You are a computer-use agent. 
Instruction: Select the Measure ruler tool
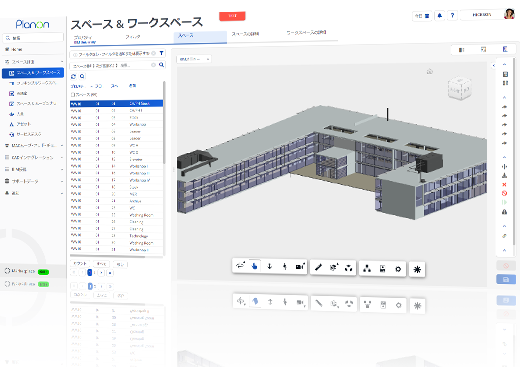(x=318, y=267)
